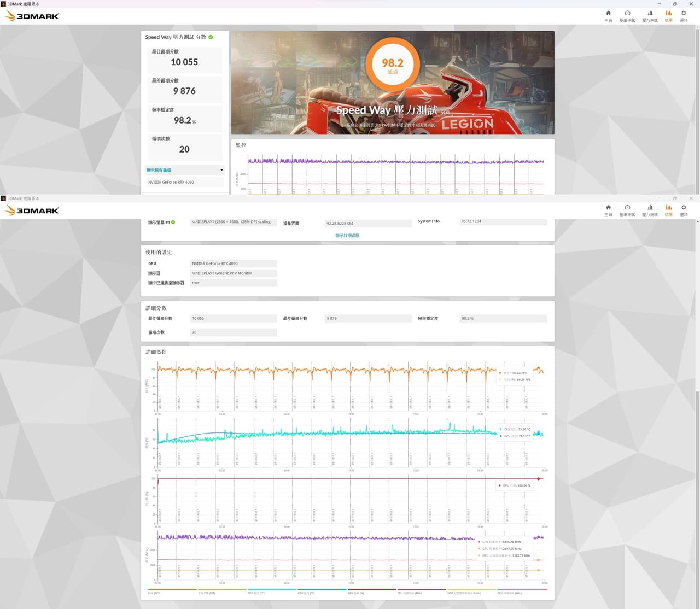Click 98.2 % stability value in upper left panel
Image resolution: width=700 pixels, height=609 pixels.
coord(185,120)
